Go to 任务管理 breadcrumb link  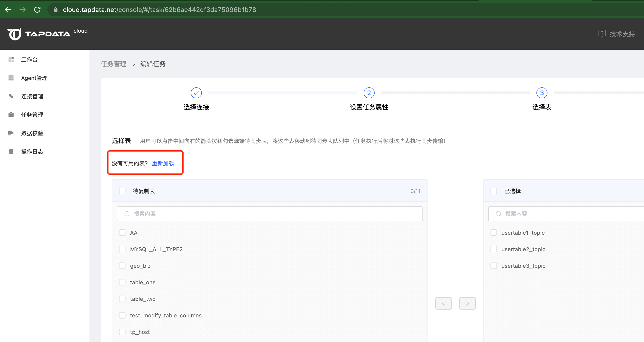click(114, 64)
